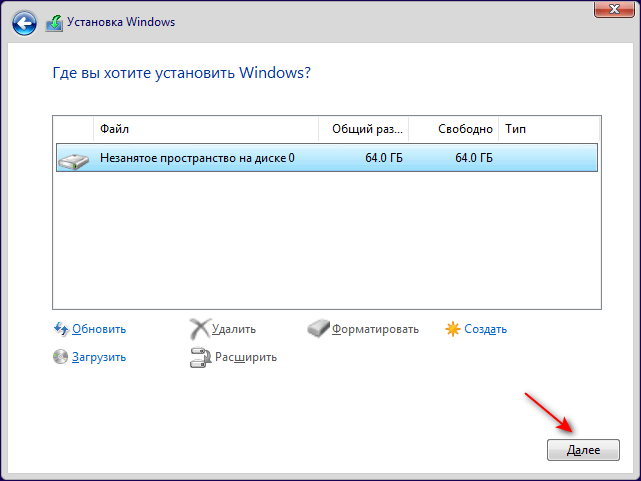Go back with the blue arrow button
The height and width of the screenshot is (481, 641).
24,23
